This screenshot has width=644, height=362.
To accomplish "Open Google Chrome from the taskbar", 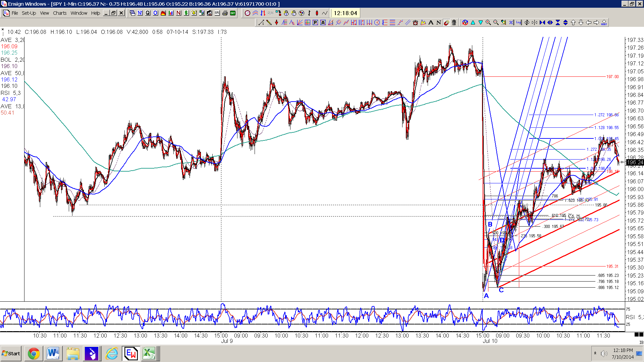I will [34, 354].
